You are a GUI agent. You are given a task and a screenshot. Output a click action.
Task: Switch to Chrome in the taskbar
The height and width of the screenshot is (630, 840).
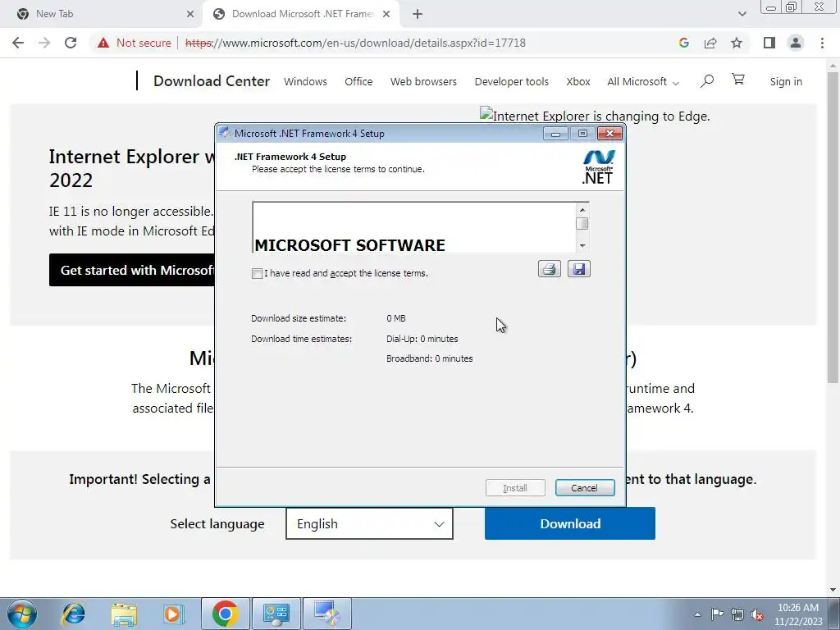pos(225,614)
